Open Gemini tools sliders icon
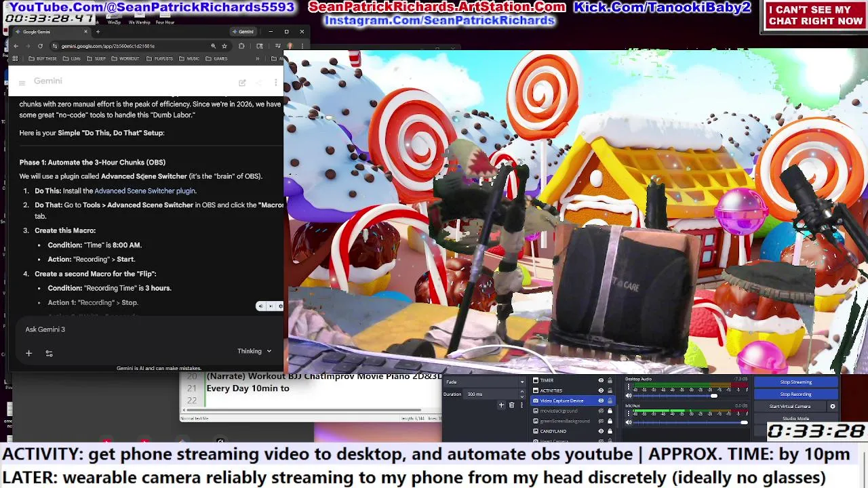868x488 pixels. tap(49, 353)
